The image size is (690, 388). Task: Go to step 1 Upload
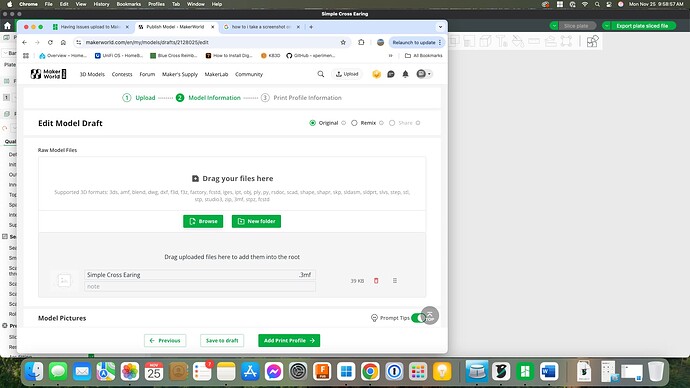(x=139, y=98)
